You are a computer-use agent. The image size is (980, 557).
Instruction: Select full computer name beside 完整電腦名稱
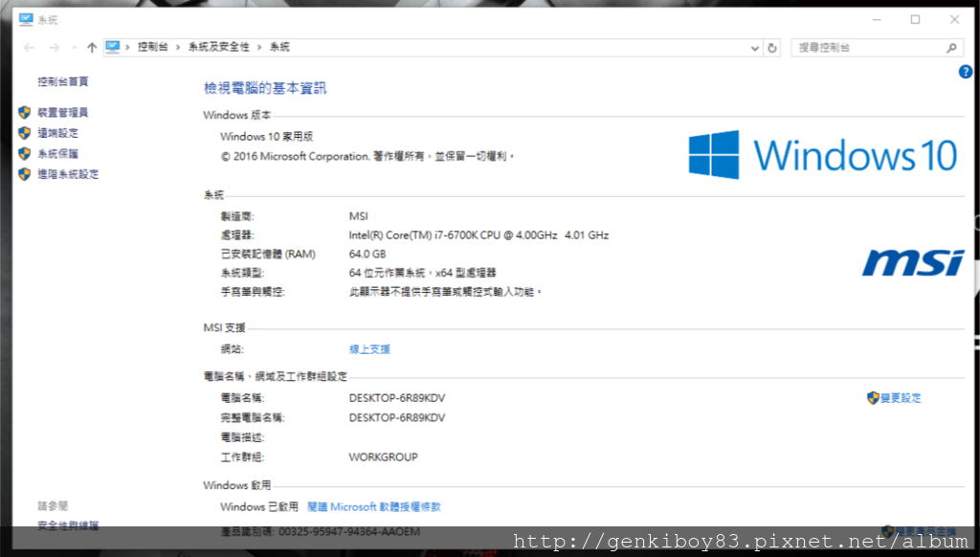397,417
